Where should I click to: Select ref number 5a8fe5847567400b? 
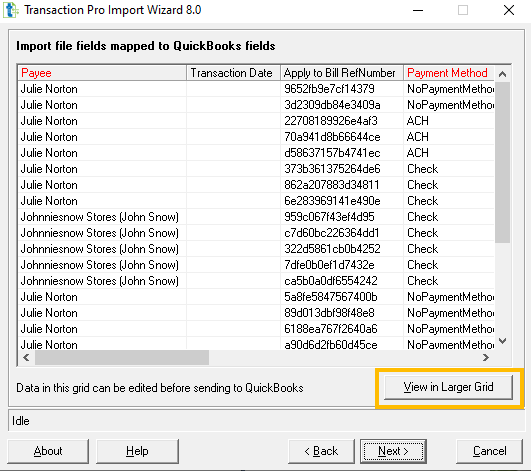coord(342,297)
